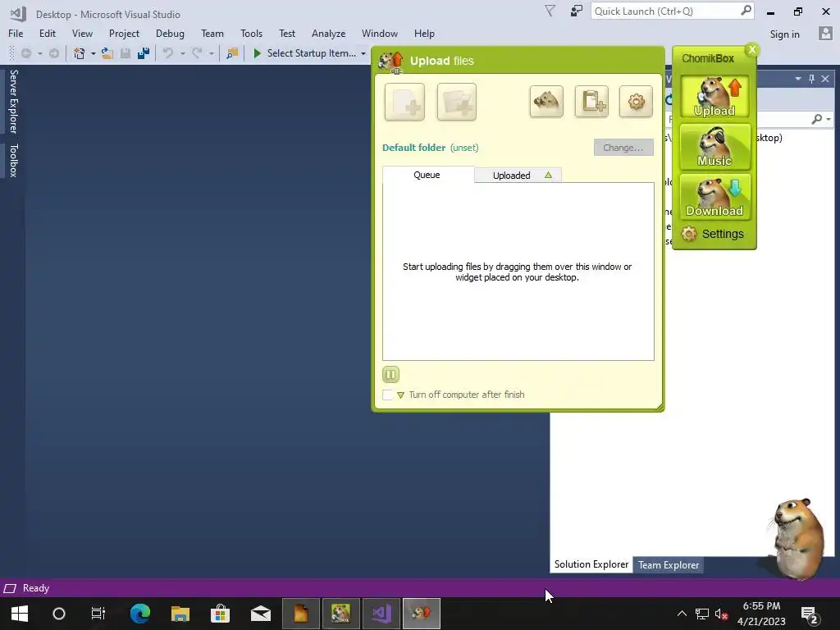Click the notifications flag icon in title bar
This screenshot has height=630, width=840.
[550, 11]
